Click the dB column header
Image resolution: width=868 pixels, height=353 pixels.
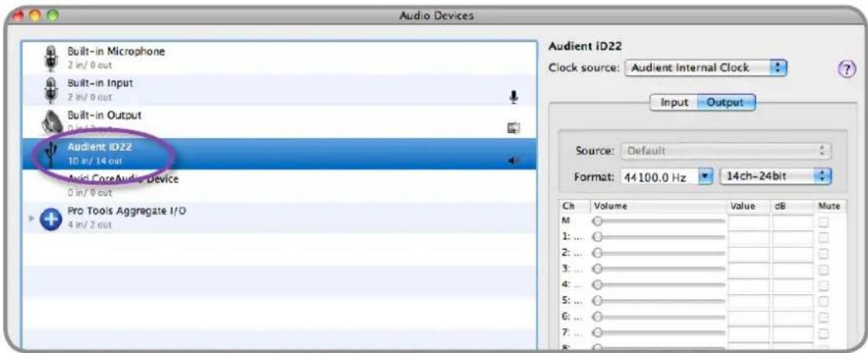coord(793,206)
